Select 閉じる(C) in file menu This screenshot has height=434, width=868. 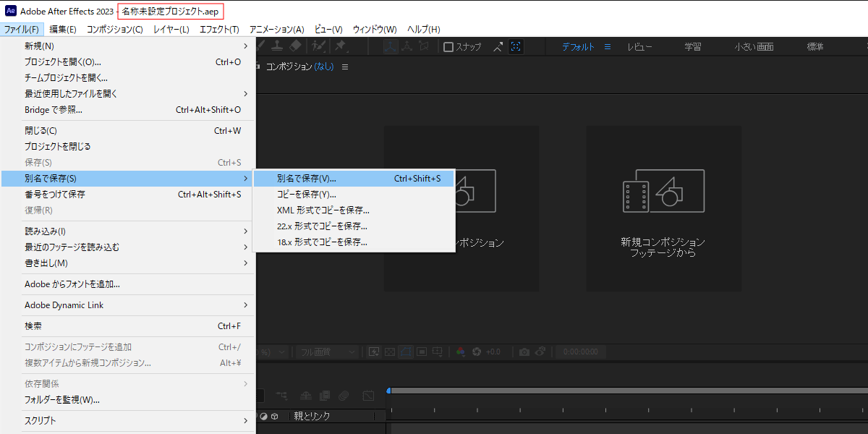129,130
